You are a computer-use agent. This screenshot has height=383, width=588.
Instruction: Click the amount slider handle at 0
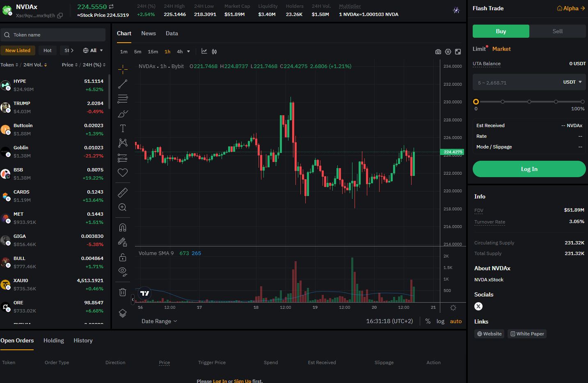(476, 102)
